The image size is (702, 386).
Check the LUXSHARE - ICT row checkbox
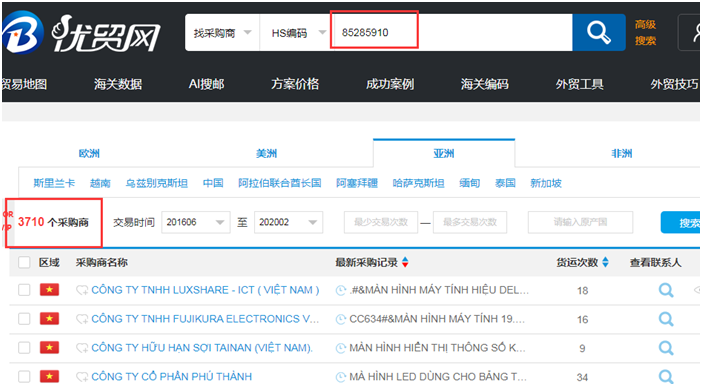pos(24,290)
